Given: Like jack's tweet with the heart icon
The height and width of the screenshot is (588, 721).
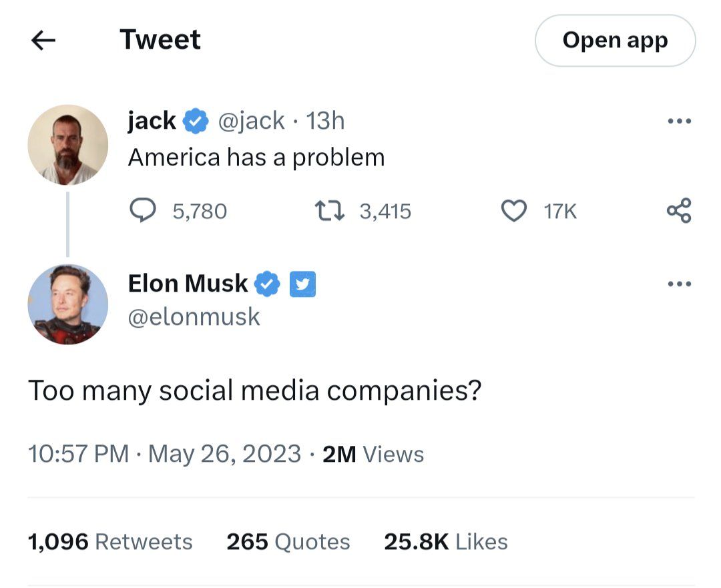Looking at the screenshot, I should (513, 211).
